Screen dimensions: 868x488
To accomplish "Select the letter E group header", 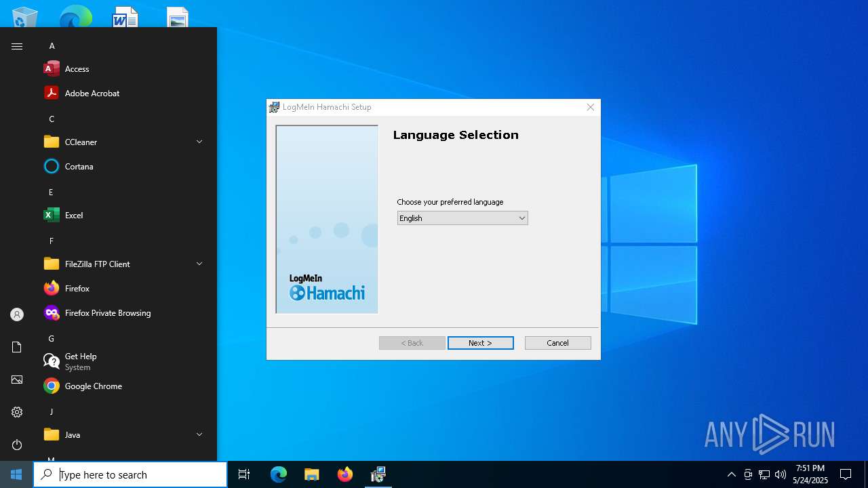I will pyautogui.click(x=52, y=192).
